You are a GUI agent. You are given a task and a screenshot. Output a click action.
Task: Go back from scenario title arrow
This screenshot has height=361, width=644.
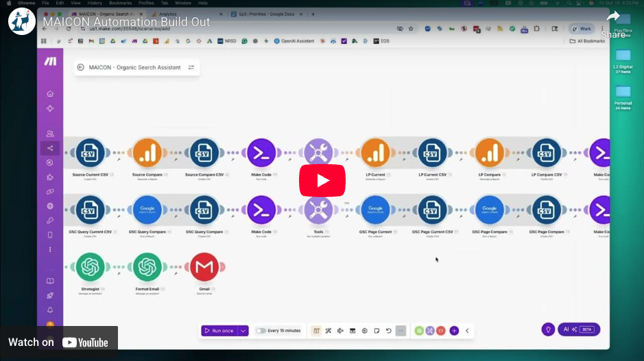tap(80, 67)
